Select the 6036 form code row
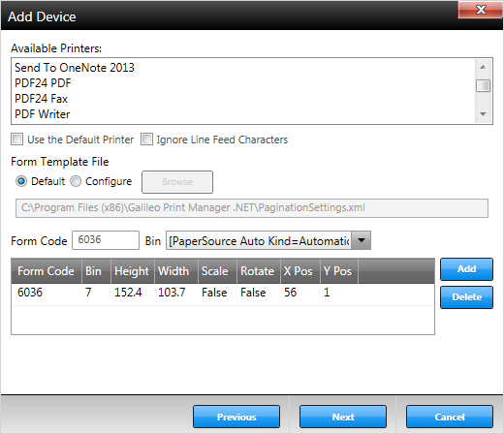This screenshot has width=504, height=434. pyautogui.click(x=223, y=293)
